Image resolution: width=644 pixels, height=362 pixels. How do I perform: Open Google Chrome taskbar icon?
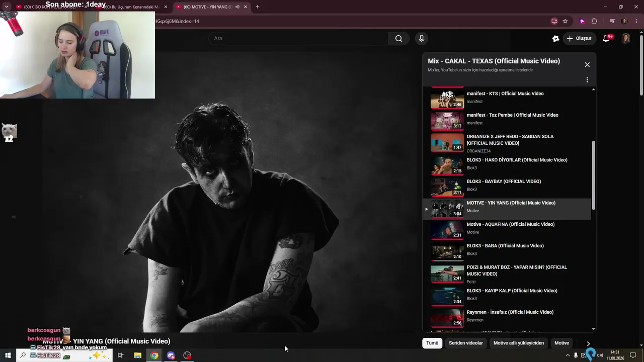[x=154, y=355]
